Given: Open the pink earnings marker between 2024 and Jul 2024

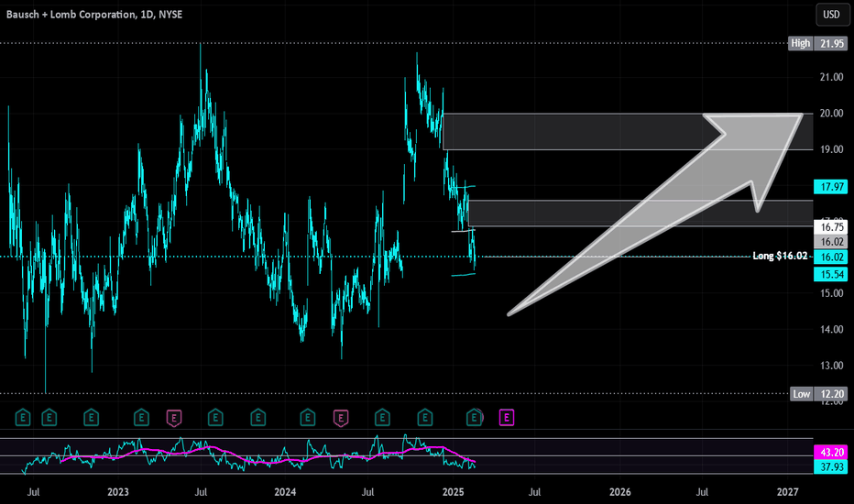Looking at the screenshot, I should [x=340, y=418].
